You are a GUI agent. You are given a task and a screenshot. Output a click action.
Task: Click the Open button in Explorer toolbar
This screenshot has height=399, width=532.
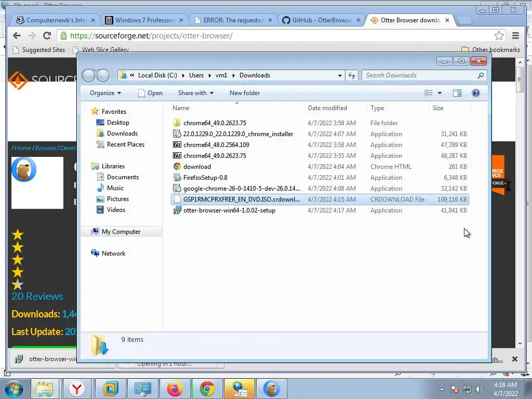(x=150, y=93)
